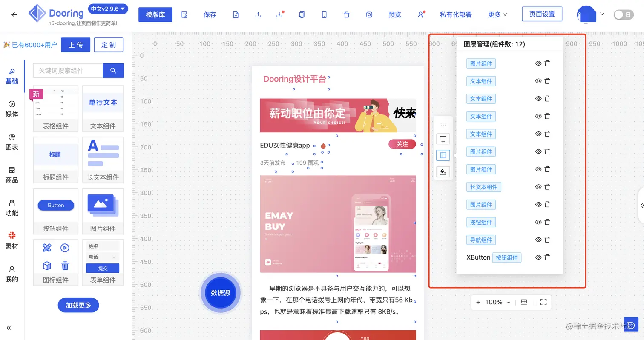Image resolution: width=644 pixels, height=340 pixels.
Task: Switch to the 功能 category tab
Action: (12, 208)
